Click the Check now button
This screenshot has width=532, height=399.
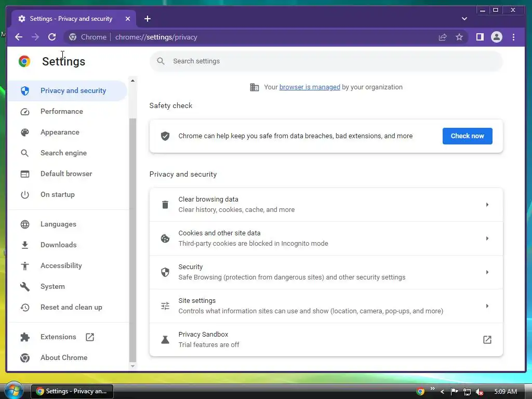(x=467, y=136)
